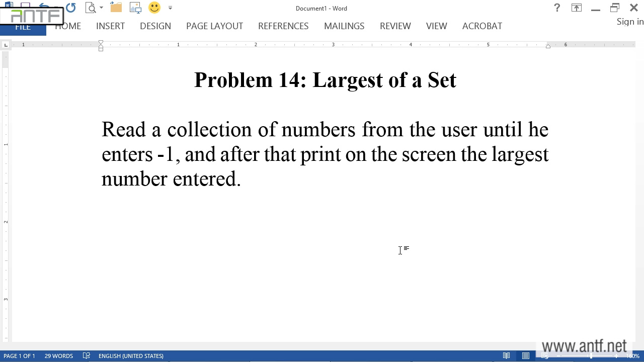Click the Open folder icon
This screenshot has height=362, width=644.
pyautogui.click(x=116, y=8)
